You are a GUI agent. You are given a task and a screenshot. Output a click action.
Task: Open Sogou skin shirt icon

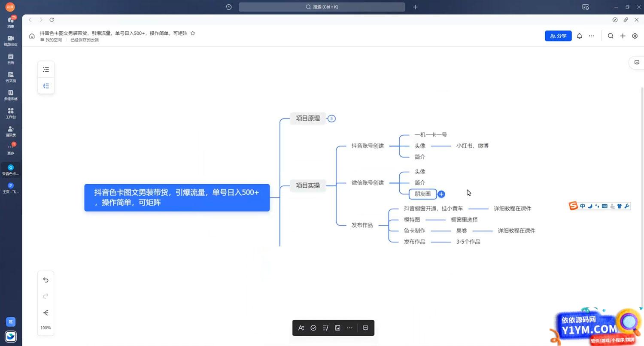point(619,206)
